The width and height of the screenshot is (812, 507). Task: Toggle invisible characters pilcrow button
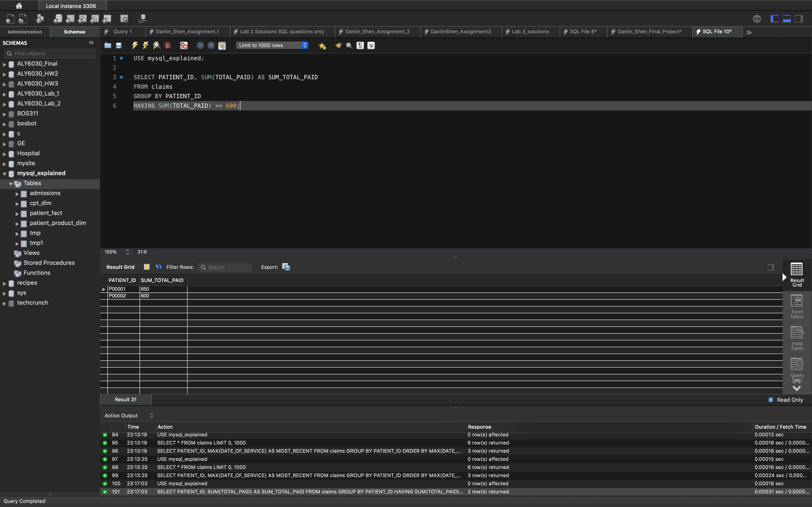point(360,45)
